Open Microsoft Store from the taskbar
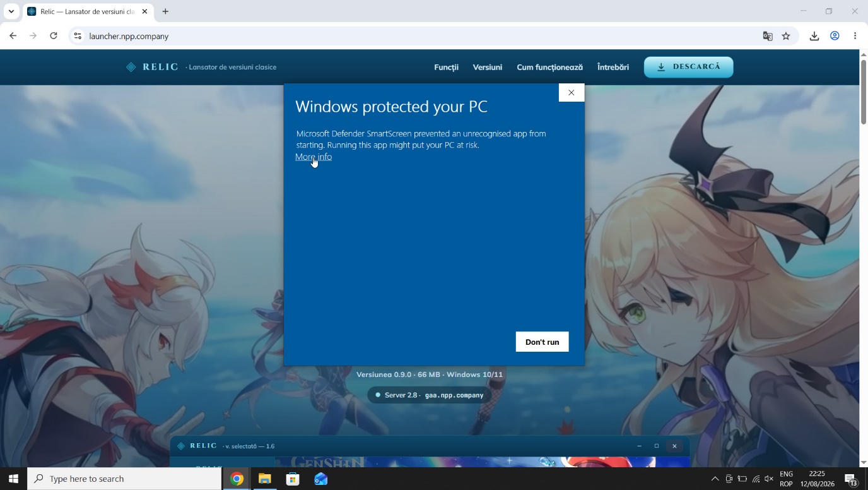 293,479
